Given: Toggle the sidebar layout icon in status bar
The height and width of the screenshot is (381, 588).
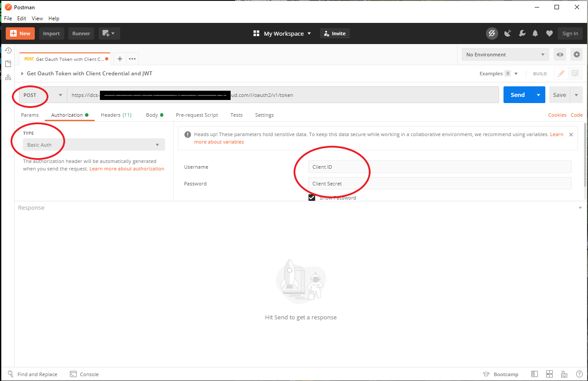Looking at the screenshot, I should pos(534,374).
